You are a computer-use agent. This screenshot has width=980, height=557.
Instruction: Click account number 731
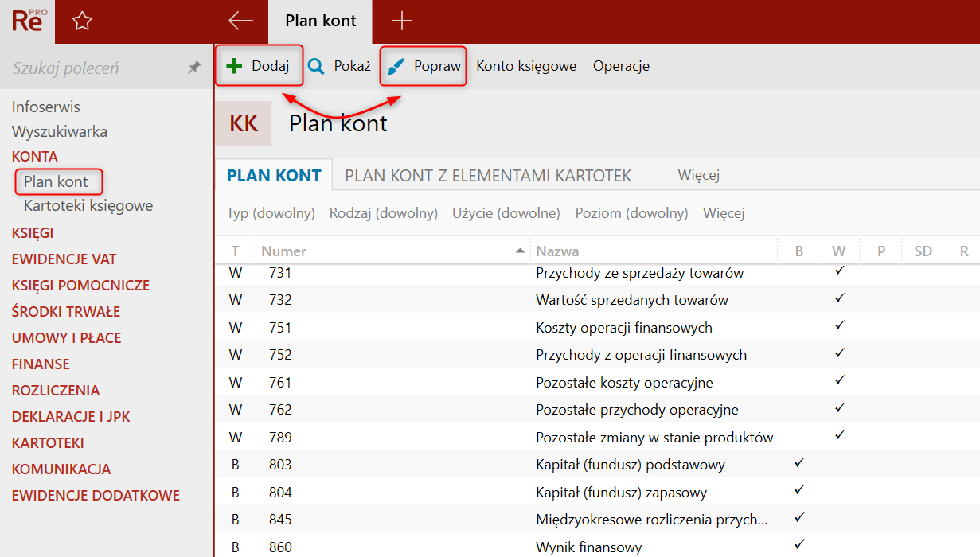280,273
